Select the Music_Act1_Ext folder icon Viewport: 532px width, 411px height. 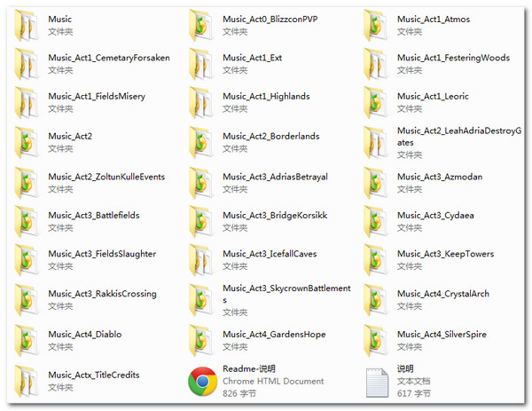pyautogui.click(x=201, y=64)
